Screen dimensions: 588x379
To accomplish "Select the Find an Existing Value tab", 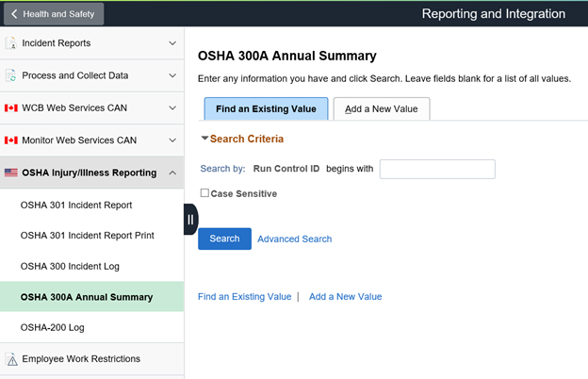I will coord(266,109).
